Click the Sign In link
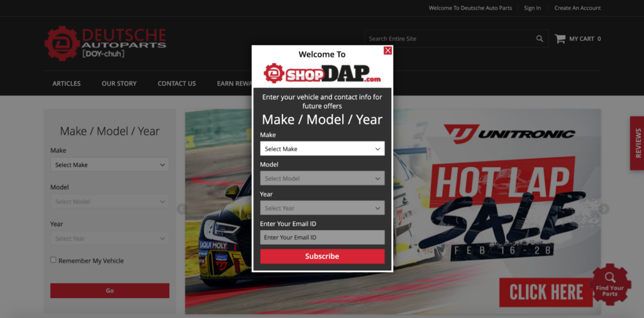The height and width of the screenshot is (318, 644). [x=532, y=8]
